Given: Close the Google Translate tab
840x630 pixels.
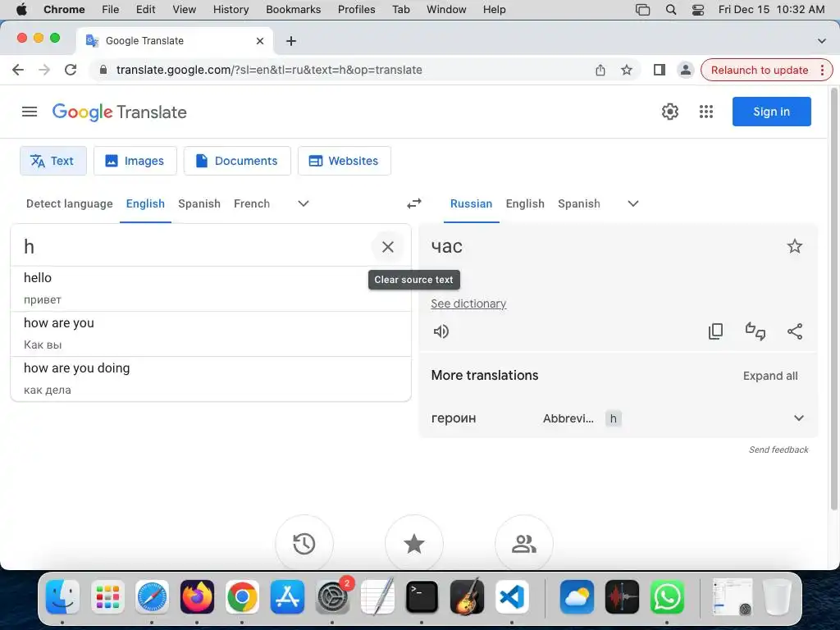Looking at the screenshot, I should coord(260,41).
